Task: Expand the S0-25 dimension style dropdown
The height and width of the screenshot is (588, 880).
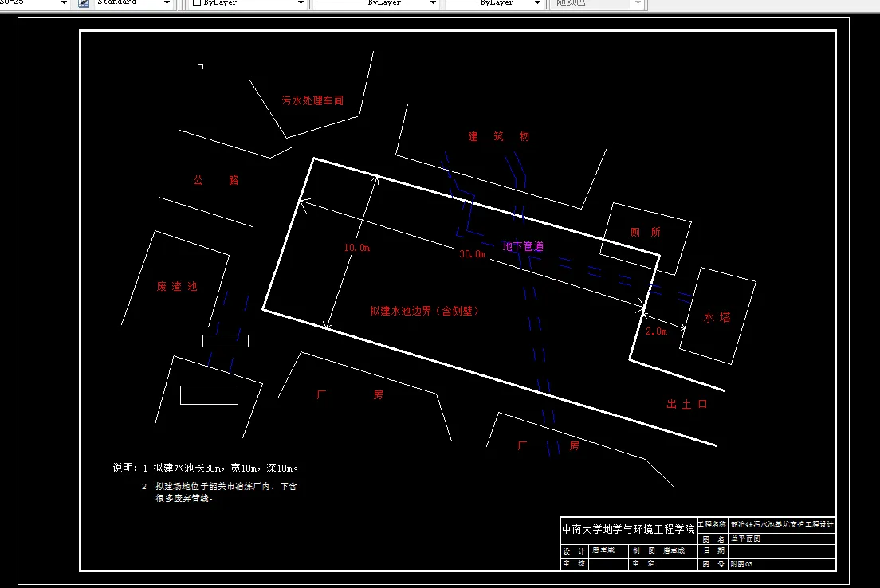Action: 64,3
